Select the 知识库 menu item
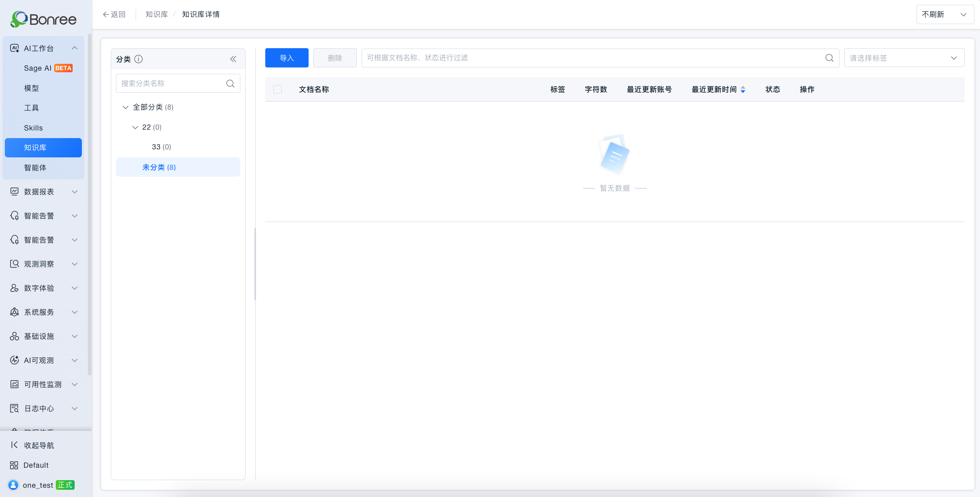 click(x=43, y=148)
